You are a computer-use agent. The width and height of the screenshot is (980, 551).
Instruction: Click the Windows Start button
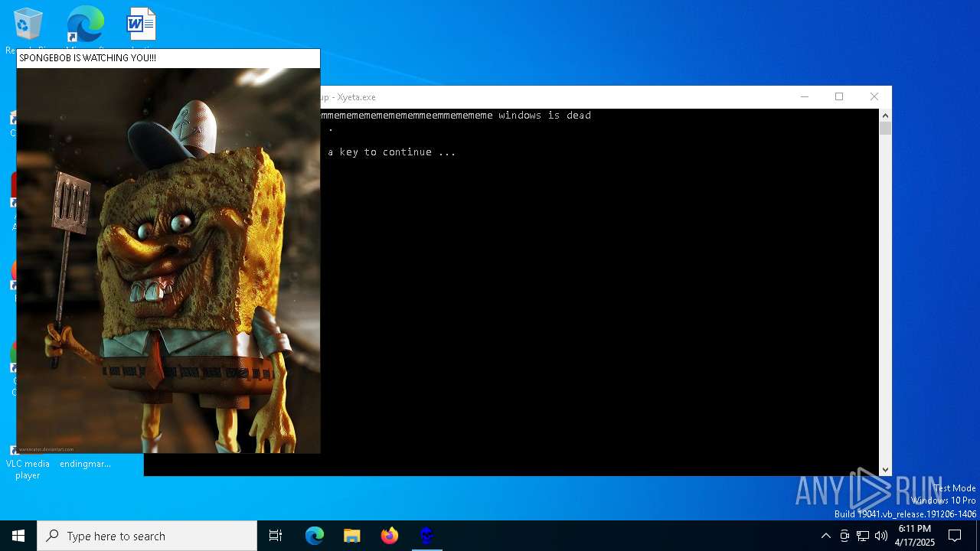tap(18, 536)
